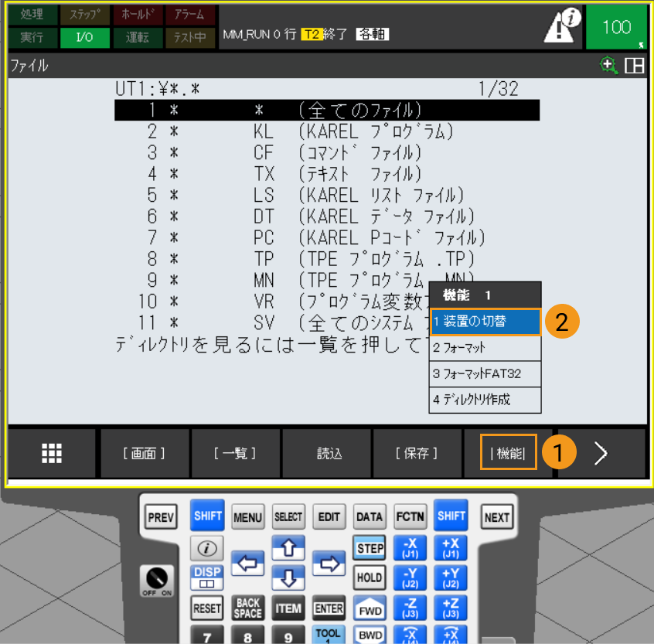Select 3 フォーマットFAT32 menu item

point(485,373)
